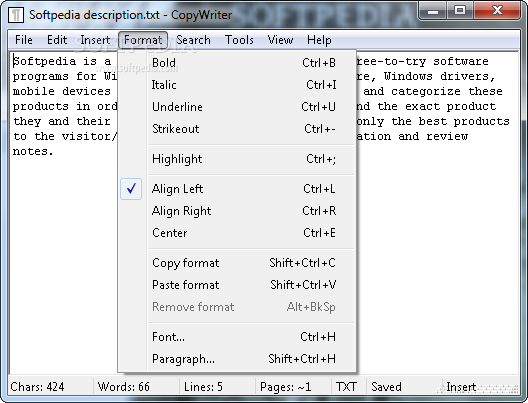Click the TXT file type indicator
528x403 pixels.
point(346,387)
